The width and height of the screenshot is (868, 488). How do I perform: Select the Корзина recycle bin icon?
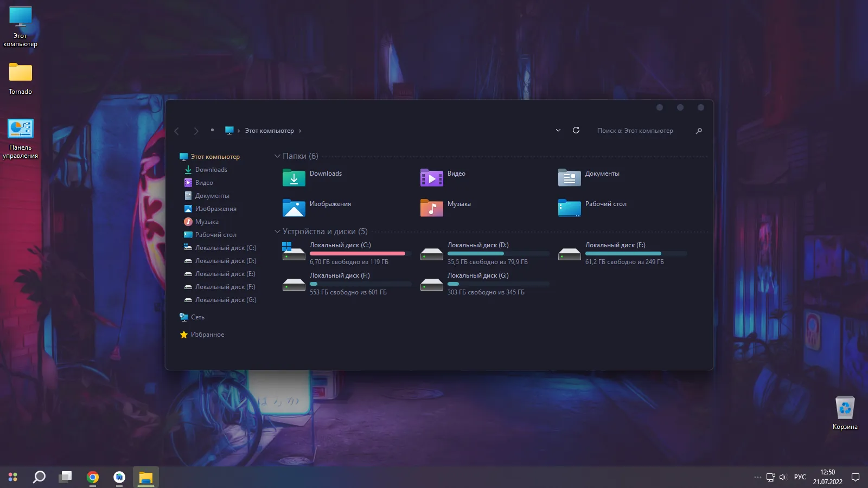[x=845, y=414]
